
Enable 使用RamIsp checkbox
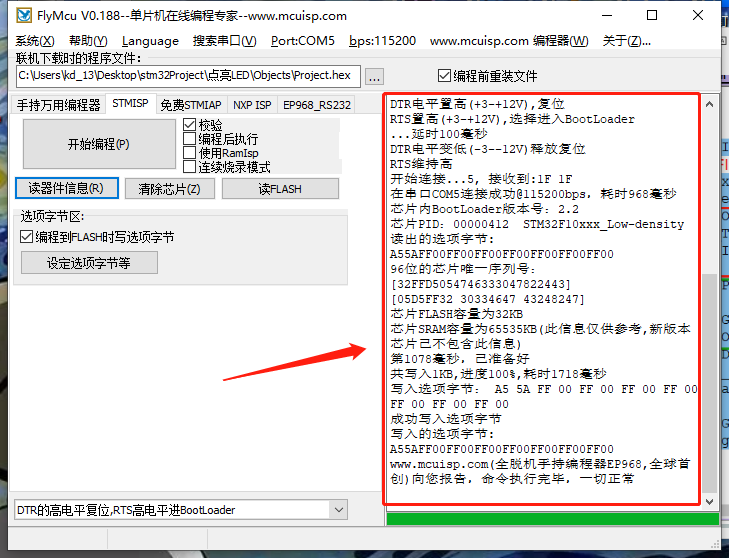tap(190, 153)
